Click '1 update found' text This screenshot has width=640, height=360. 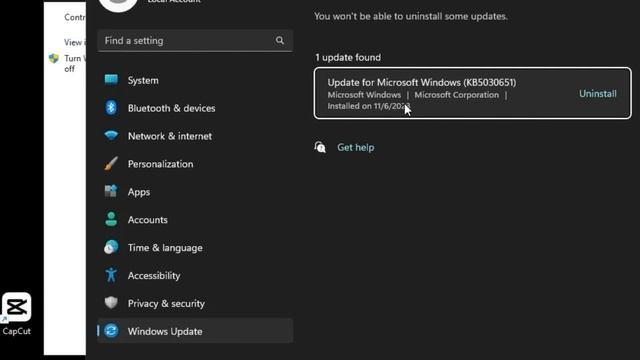click(x=348, y=58)
